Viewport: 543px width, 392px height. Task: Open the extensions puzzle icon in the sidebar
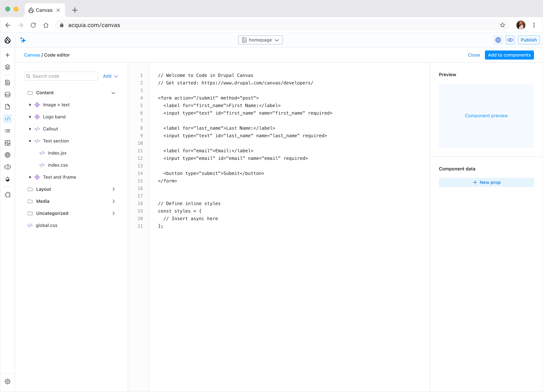point(7,194)
